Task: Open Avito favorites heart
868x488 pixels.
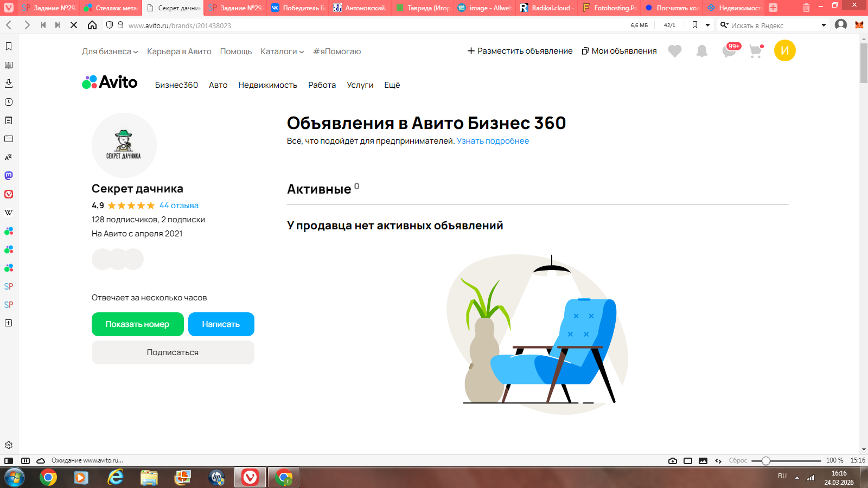Action: [x=675, y=51]
